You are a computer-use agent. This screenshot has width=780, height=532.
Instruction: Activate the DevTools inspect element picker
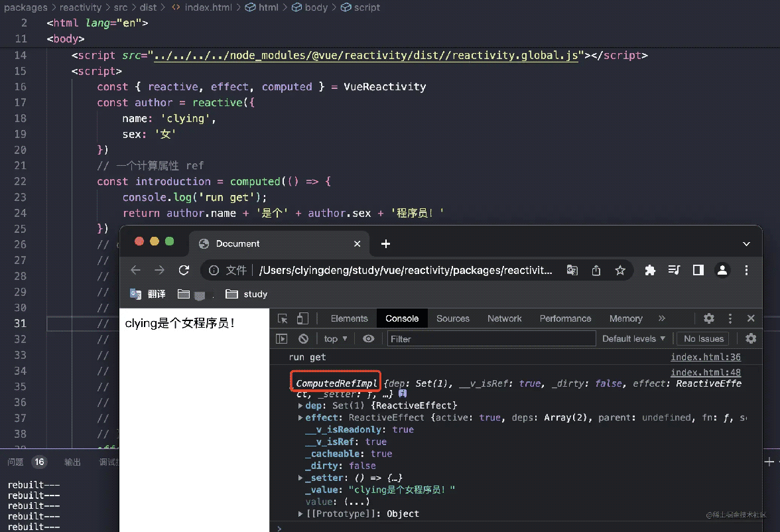point(283,318)
